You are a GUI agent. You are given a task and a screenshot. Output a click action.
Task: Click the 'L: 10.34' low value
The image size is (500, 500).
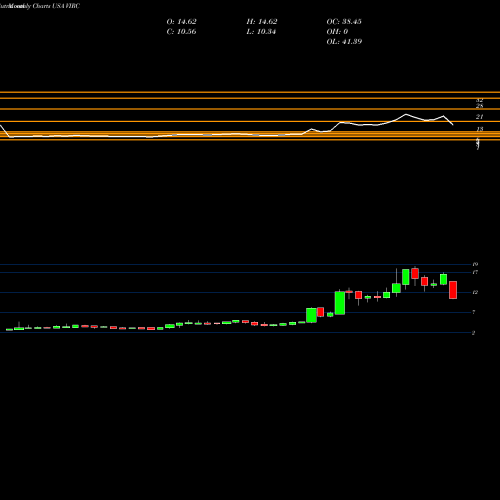pyautogui.click(x=262, y=32)
